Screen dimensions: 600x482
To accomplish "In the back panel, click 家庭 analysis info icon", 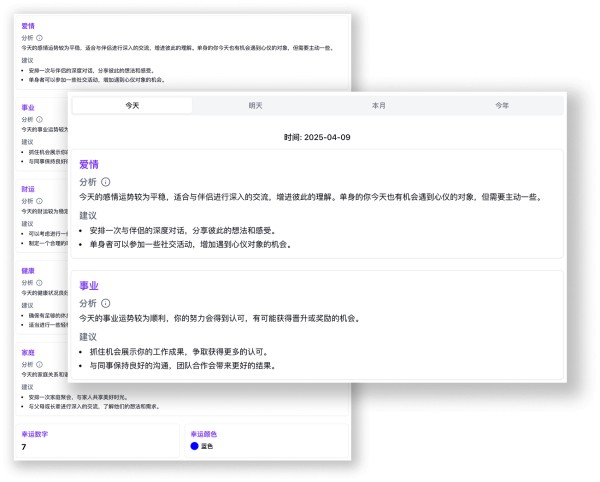I will click(x=39, y=364).
